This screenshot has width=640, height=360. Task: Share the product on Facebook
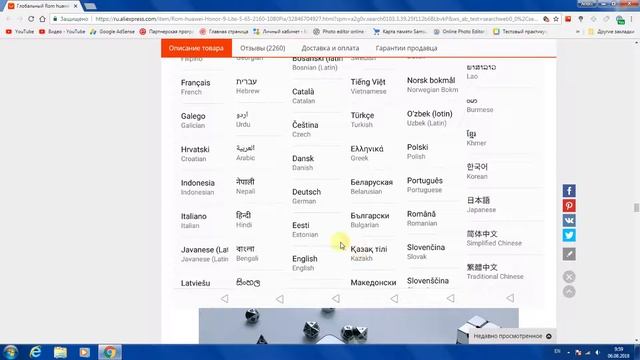pyautogui.click(x=569, y=191)
